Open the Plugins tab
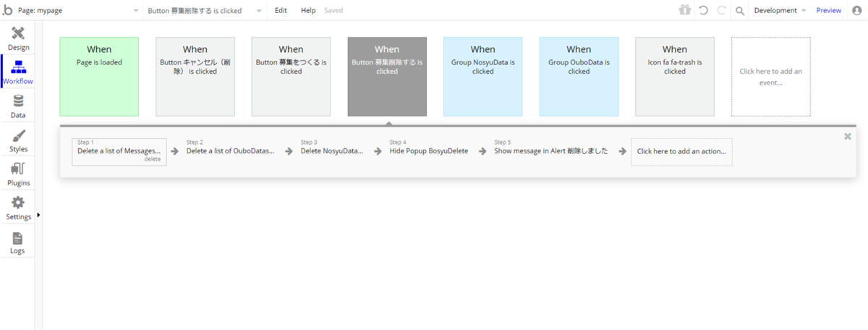The width and height of the screenshot is (868, 330). click(x=18, y=174)
